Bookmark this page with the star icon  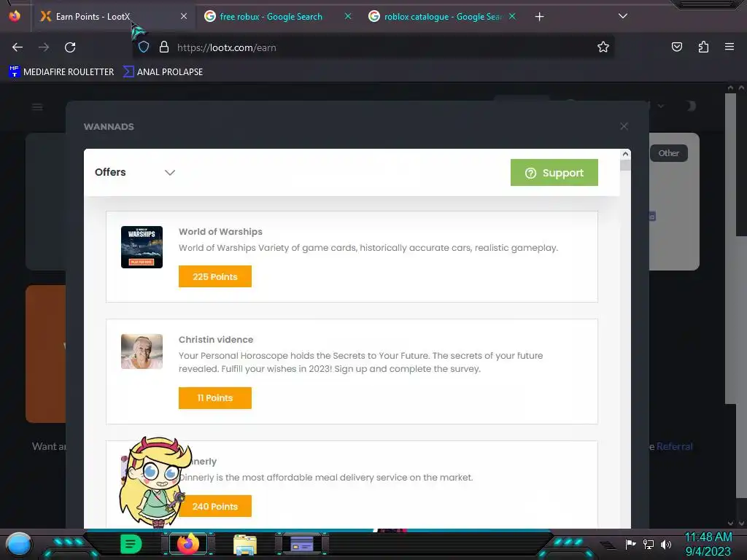603,47
